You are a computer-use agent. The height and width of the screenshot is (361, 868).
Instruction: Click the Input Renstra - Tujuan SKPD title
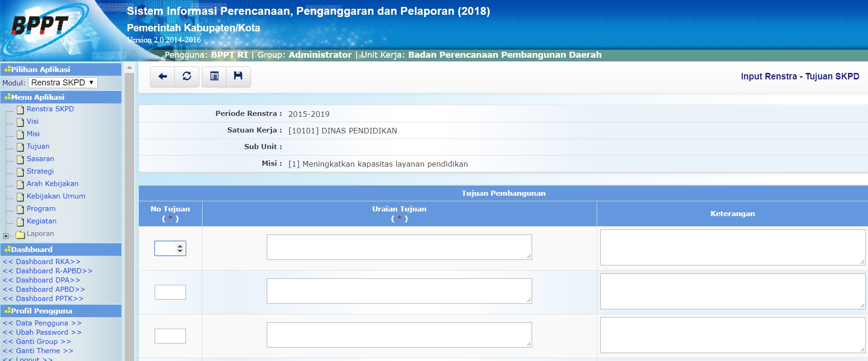[800, 76]
